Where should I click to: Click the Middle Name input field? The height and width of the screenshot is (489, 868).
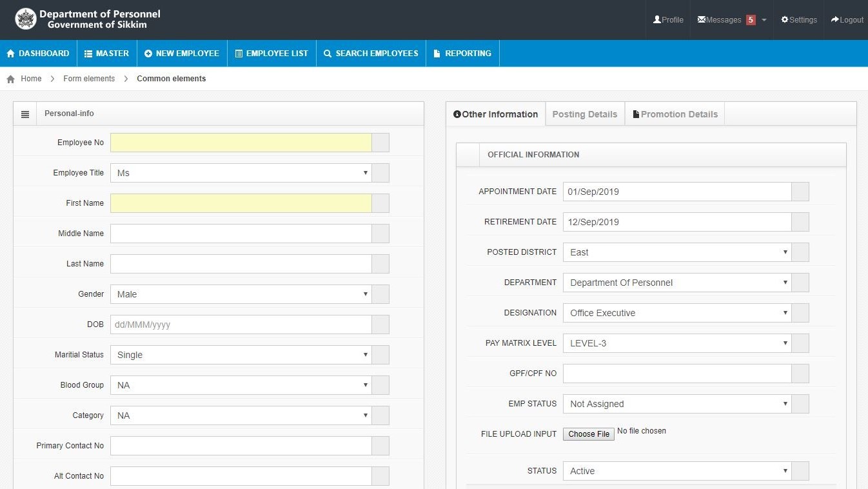click(241, 234)
